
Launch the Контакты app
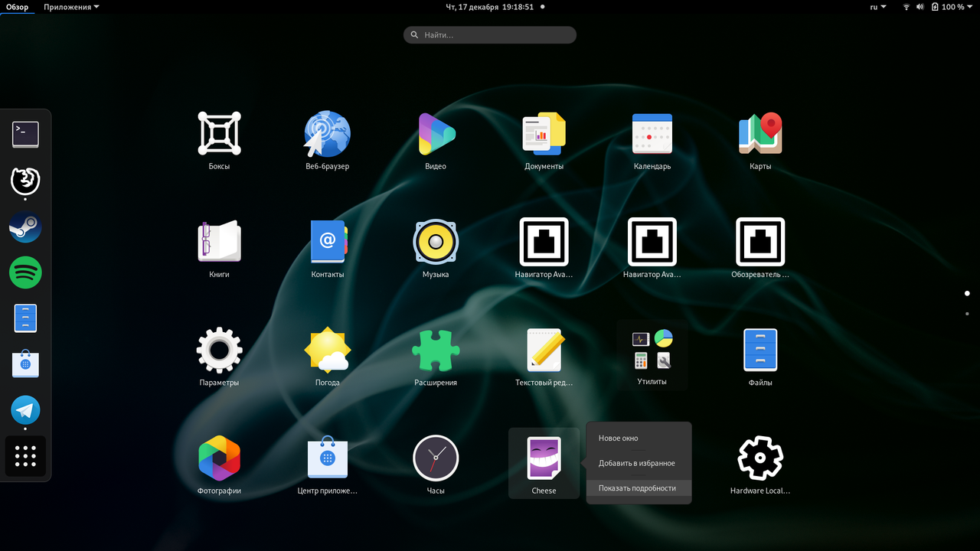pyautogui.click(x=328, y=242)
